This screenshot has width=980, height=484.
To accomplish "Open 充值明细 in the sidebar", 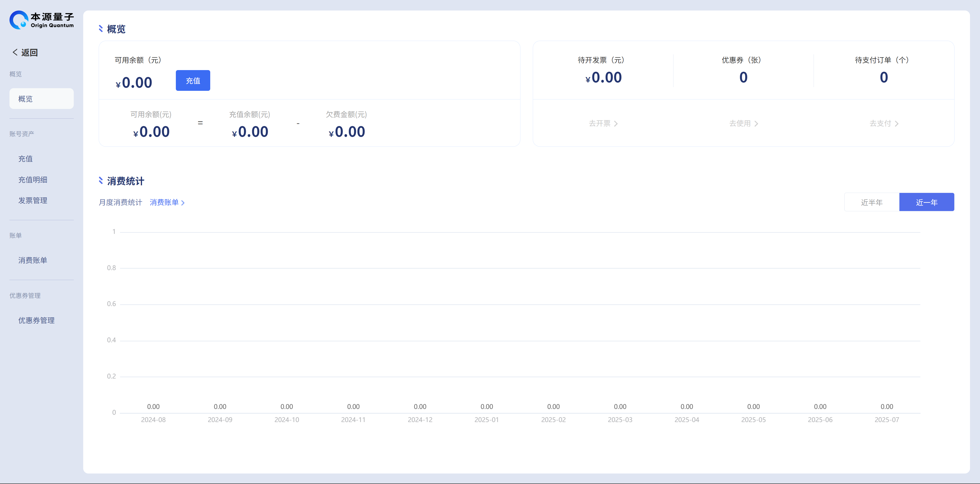I will (33, 180).
